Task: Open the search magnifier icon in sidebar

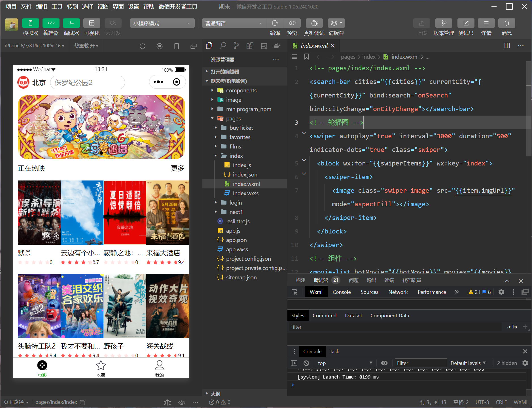Action: pyautogui.click(x=223, y=46)
